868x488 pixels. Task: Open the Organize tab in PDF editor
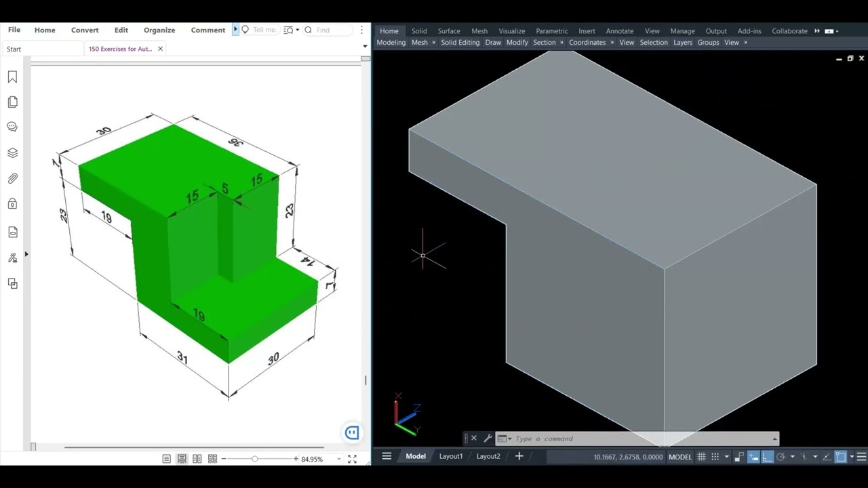159,30
